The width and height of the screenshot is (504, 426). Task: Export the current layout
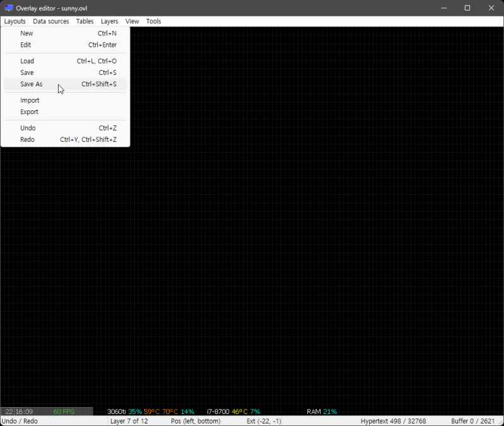point(29,112)
